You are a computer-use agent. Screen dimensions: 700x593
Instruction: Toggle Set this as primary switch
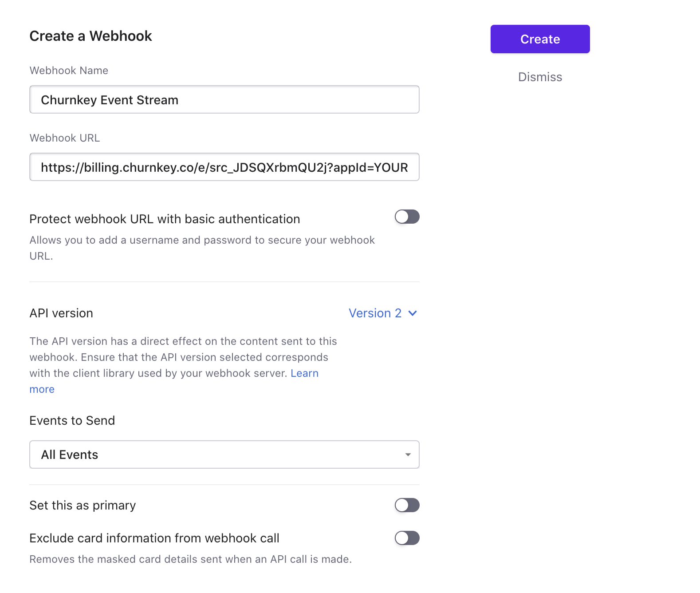[x=407, y=505]
